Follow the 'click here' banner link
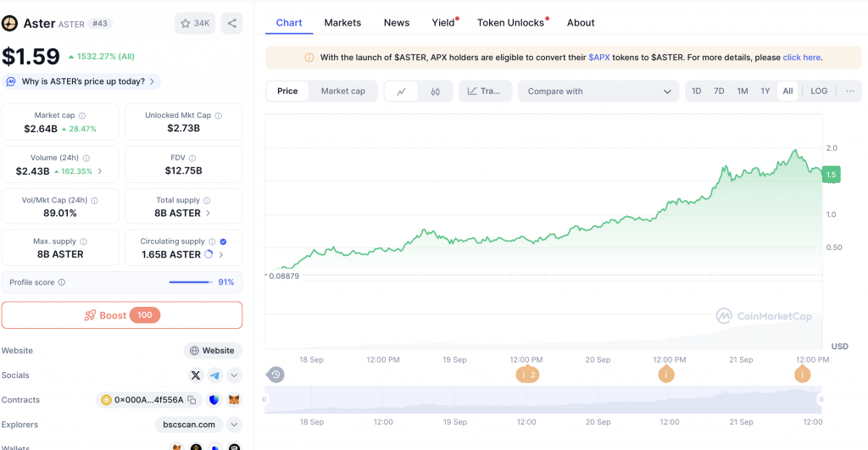 pos(802,58)
